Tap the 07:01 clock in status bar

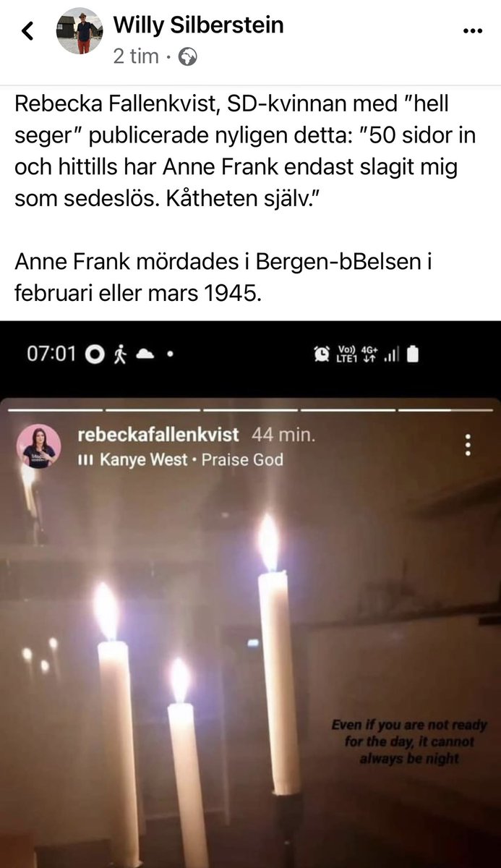(51, 354)
